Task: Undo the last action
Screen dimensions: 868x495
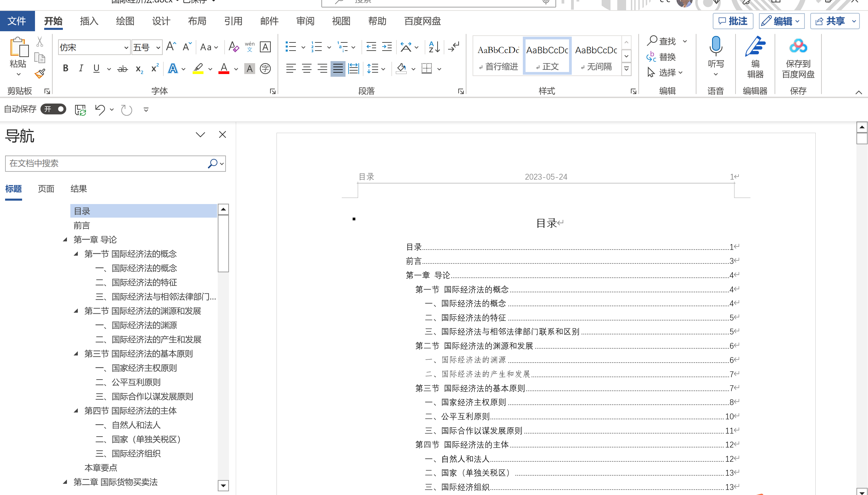Action: coord(100,110)
